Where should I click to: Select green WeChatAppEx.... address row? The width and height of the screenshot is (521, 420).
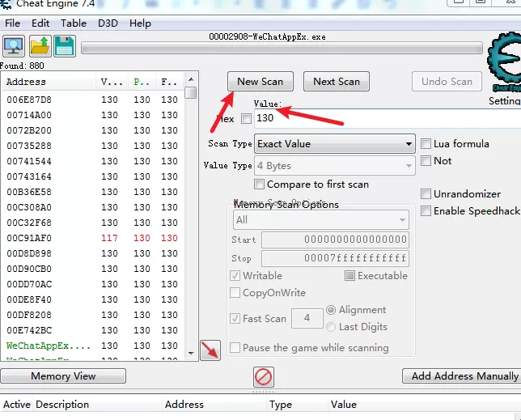[93, 346]
